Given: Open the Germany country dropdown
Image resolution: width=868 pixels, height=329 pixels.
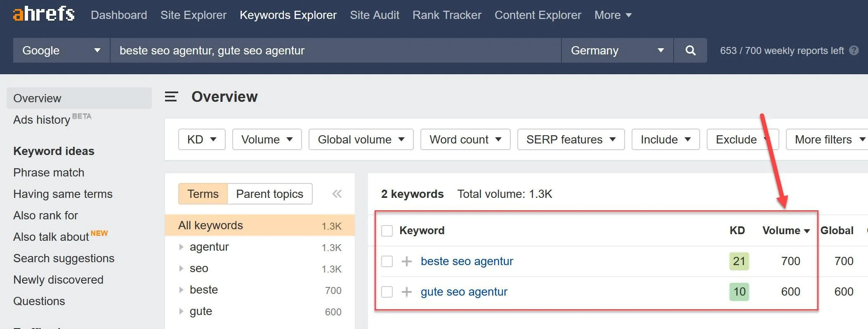Looking at the screenshot, I should [618, 50].
